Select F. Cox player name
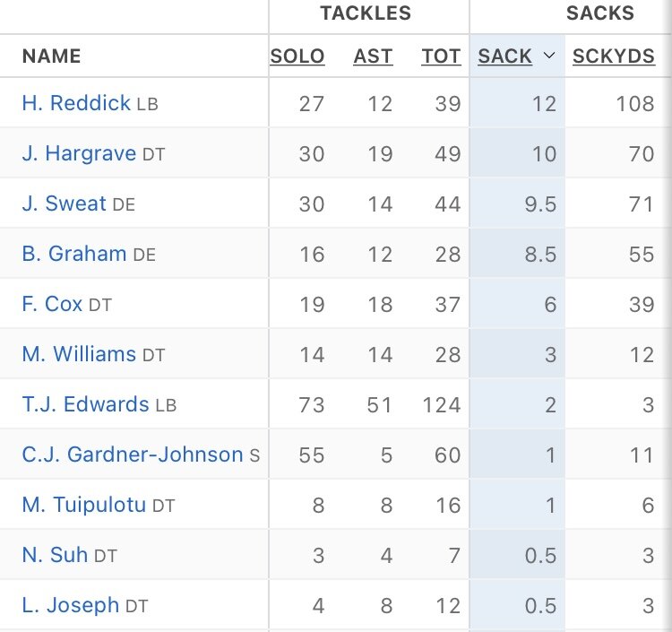Viewport: 672px width, 632px height. point(52,304)
